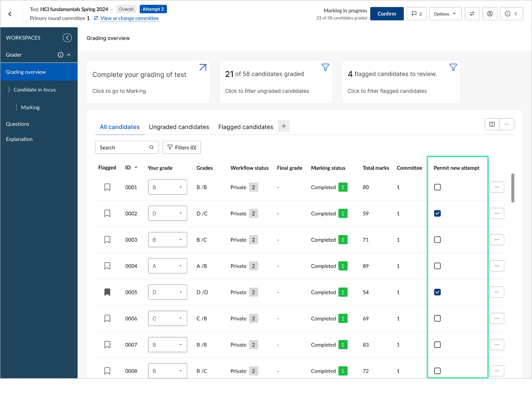Flag candidate 0002 with the bookmark icon
Viewport: 532px width, 397px height.
tap(107, 213)
